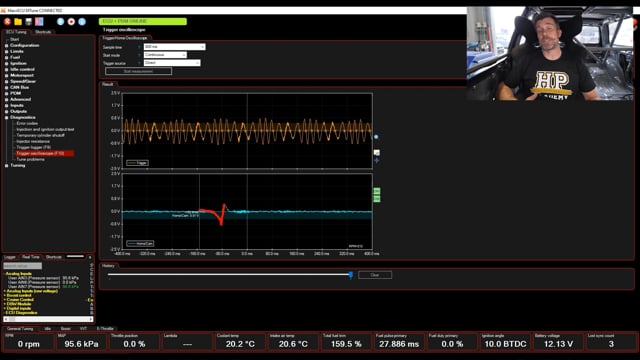The height and width of the screenshot is (360, 640).
Task: Open Trigger/Home Oscilloscope tab
Action: [124, 38]
